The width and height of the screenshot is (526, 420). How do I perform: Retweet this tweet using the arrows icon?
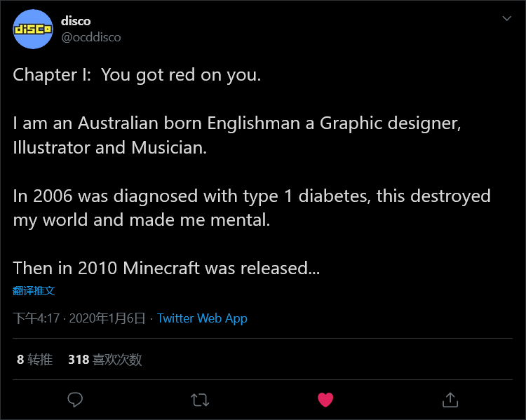pyautogui.click(x=200, y=400)
